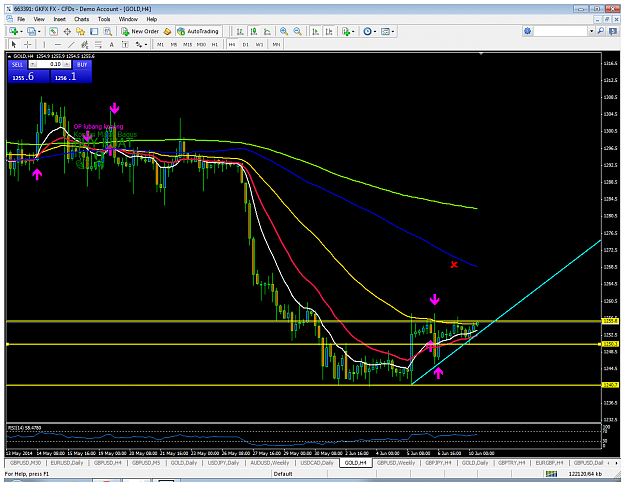This screenshot has width=625, height=482.
Task: Switch to candlestick chart display
Action: 254,31
